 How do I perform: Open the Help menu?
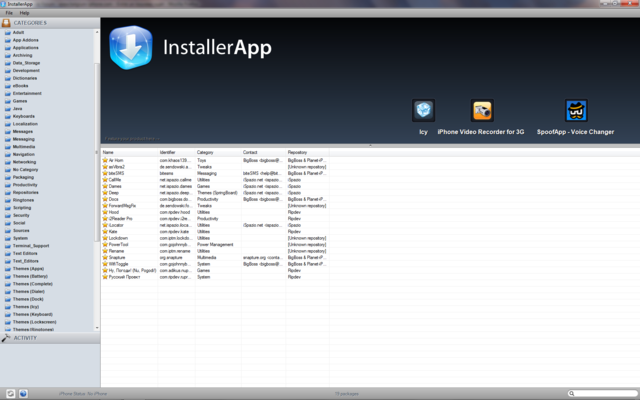pyautogui.click(x=24, y=13)
